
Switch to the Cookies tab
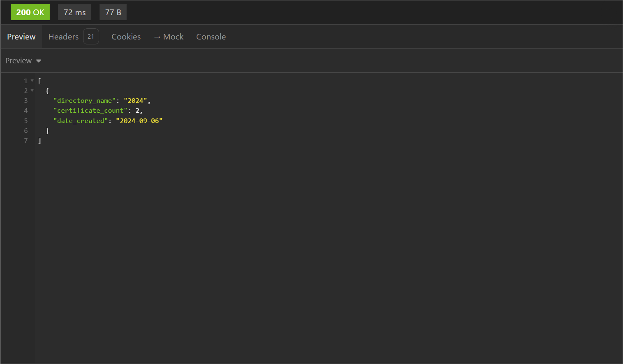126,36
